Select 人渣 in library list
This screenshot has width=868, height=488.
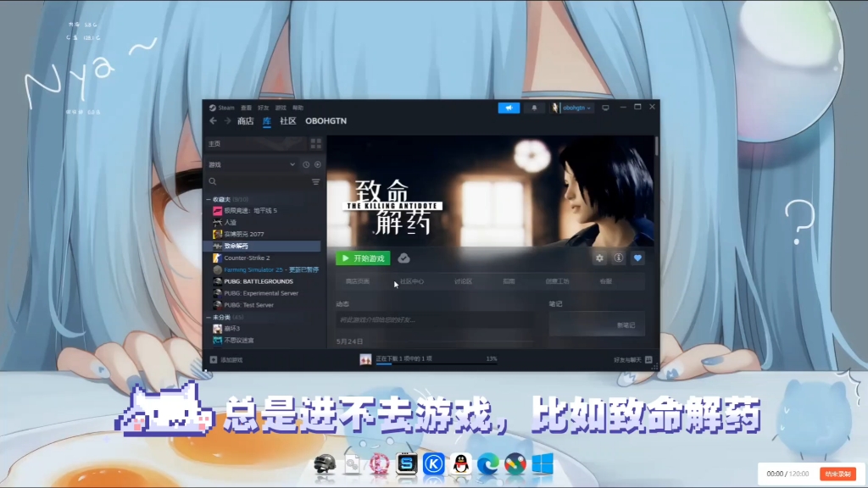tap(263, 223)
